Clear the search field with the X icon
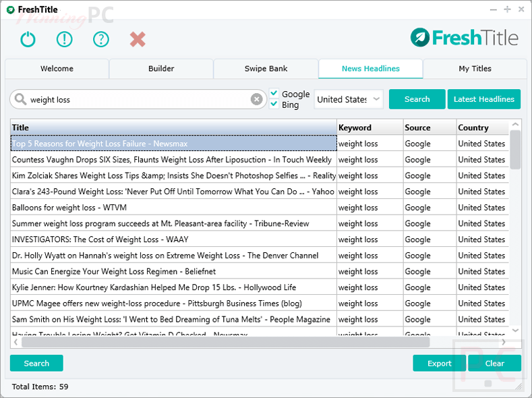Image resolution: width=532 pixels, height=398 pixels. pos(256,99)
